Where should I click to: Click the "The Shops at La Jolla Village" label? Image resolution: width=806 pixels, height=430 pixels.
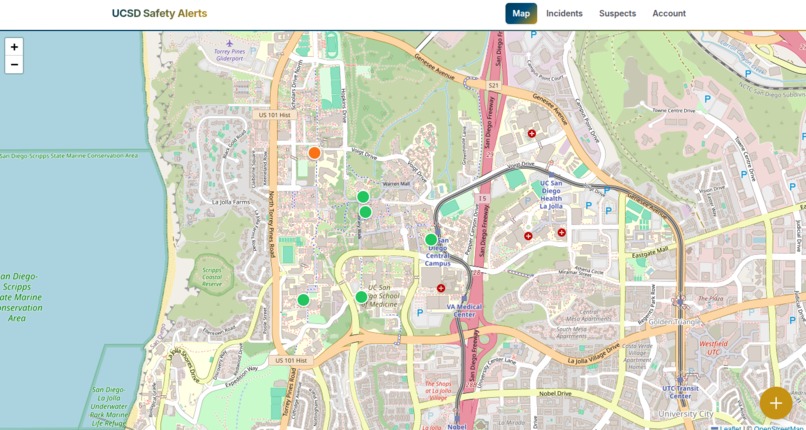[x=438, y=391]
